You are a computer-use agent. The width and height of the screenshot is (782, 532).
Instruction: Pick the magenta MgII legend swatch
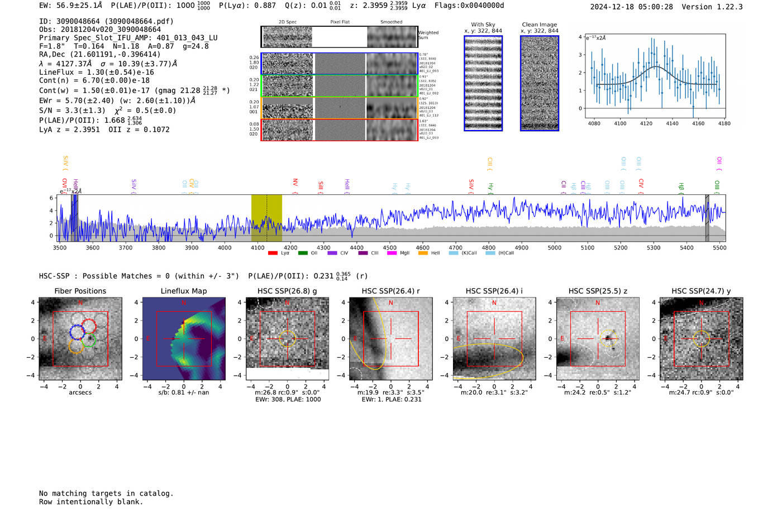[392, 253]
